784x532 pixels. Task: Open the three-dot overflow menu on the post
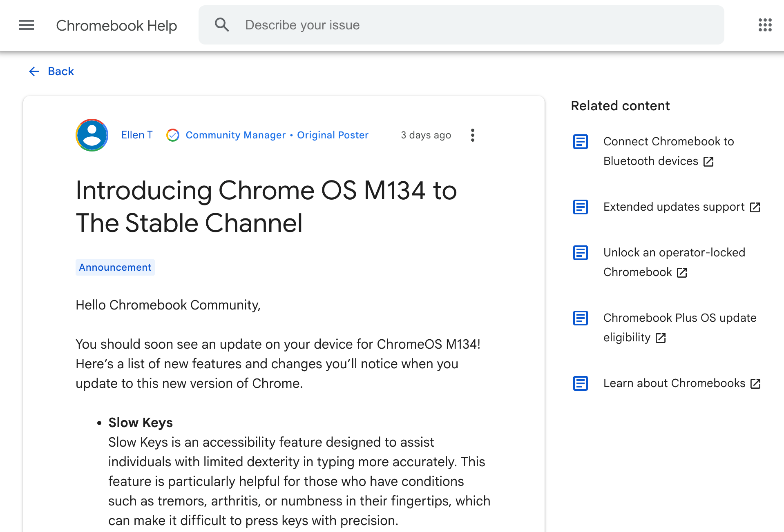point(472,135)
